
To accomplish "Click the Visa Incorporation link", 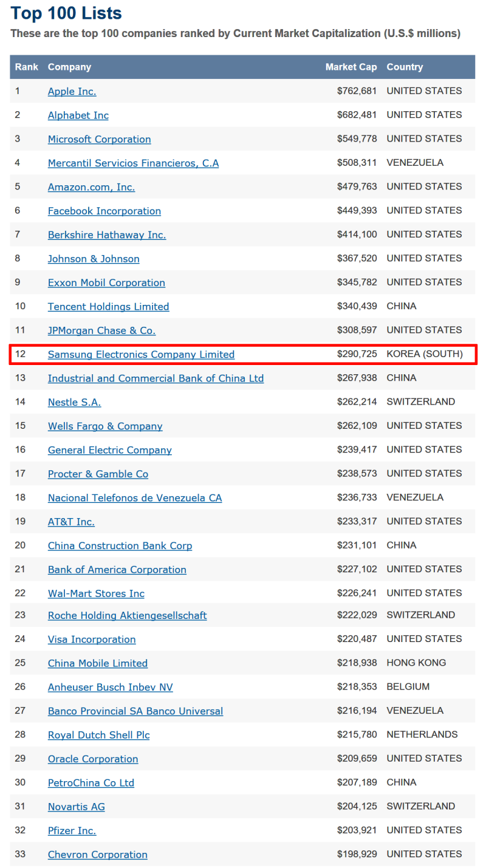I will pyautogui.click(x=92, y=640).
